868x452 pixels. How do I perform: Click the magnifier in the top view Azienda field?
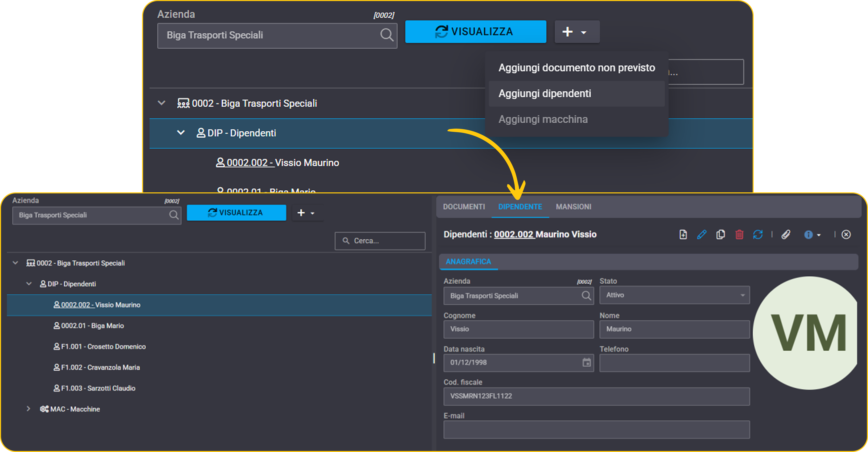coord(387,35)
